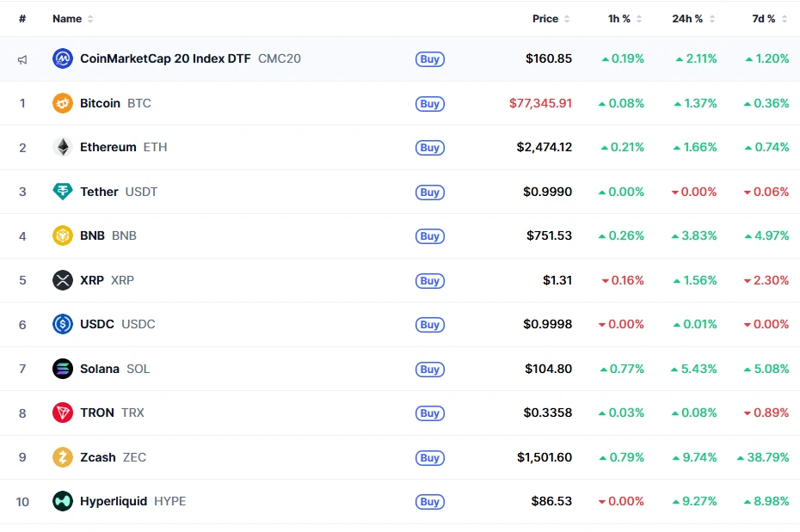Click Ethereum price $2,474.12

click(544, 147)
